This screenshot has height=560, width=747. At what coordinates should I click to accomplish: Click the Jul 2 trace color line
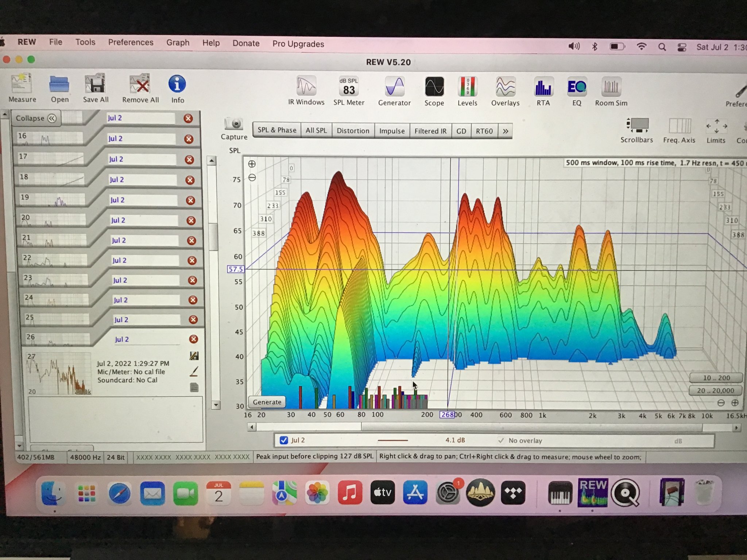392,440
